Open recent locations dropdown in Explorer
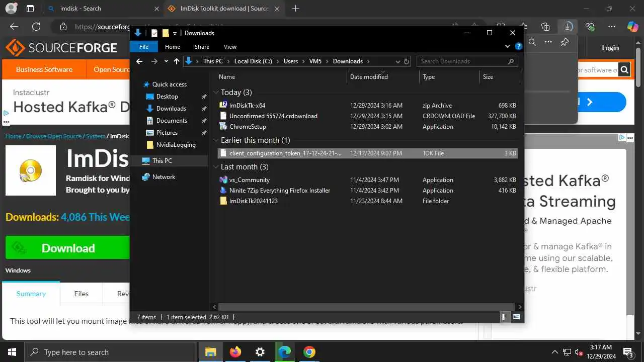The height and width of the screenshot is (362, 644). coord(166,61)
